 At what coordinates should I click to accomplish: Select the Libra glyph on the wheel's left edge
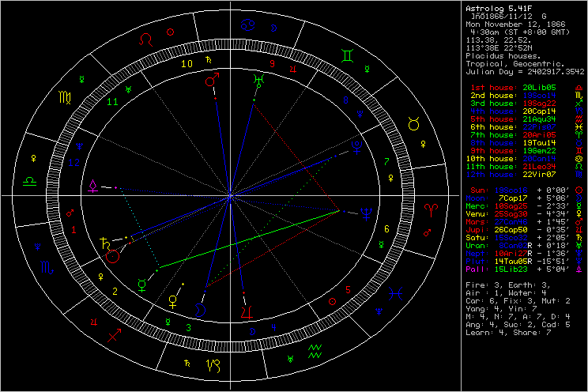tap(28, 180)
